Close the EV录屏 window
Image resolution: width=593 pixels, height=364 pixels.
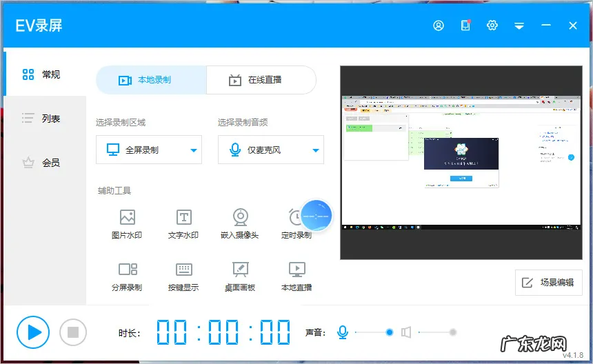572,26
